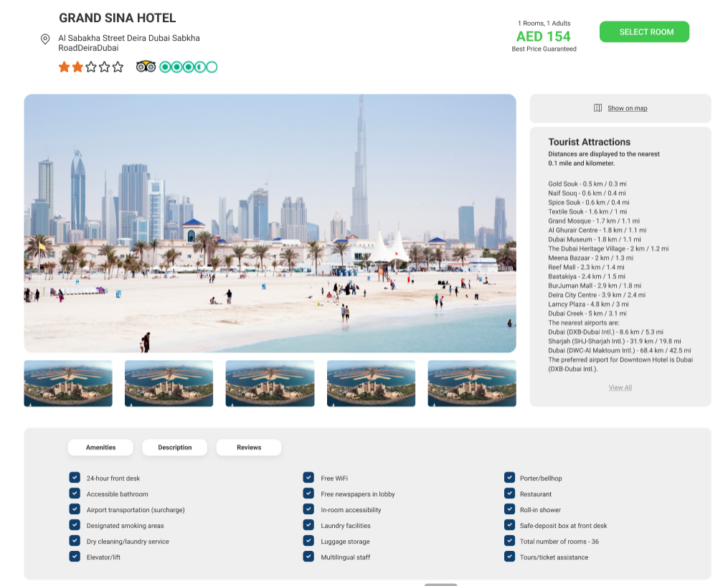Select the last thumbnail in gallery row
Image resolution: width=728 pixels, height=586 pixels.
tap(471, 383)
